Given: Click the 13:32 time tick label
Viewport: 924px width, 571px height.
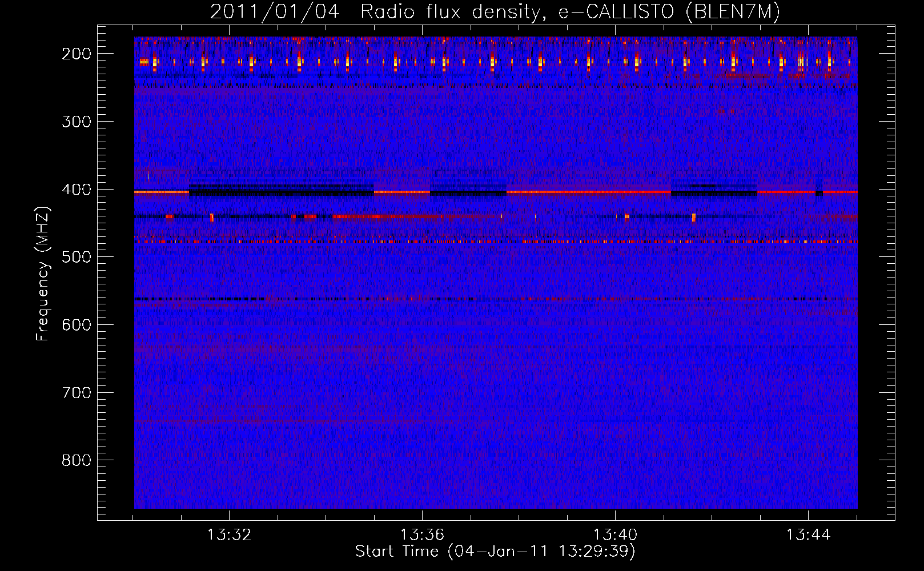Looking at the screenshot, I should pos(229,535).
